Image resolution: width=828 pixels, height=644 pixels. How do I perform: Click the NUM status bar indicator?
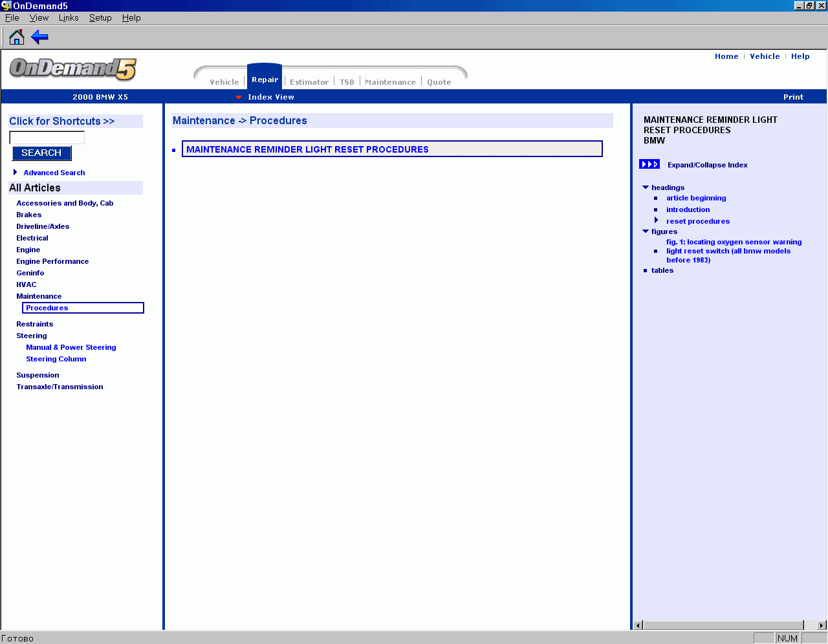(x=787, y=638)
